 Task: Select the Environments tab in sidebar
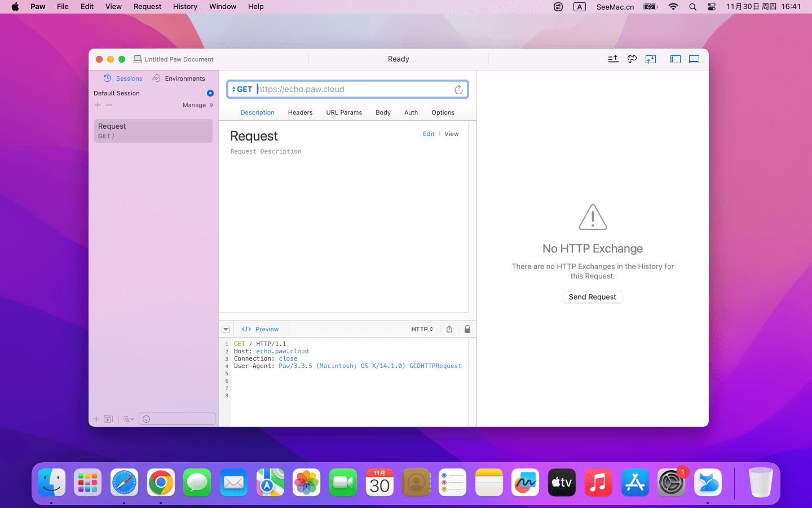pos(179,78)
